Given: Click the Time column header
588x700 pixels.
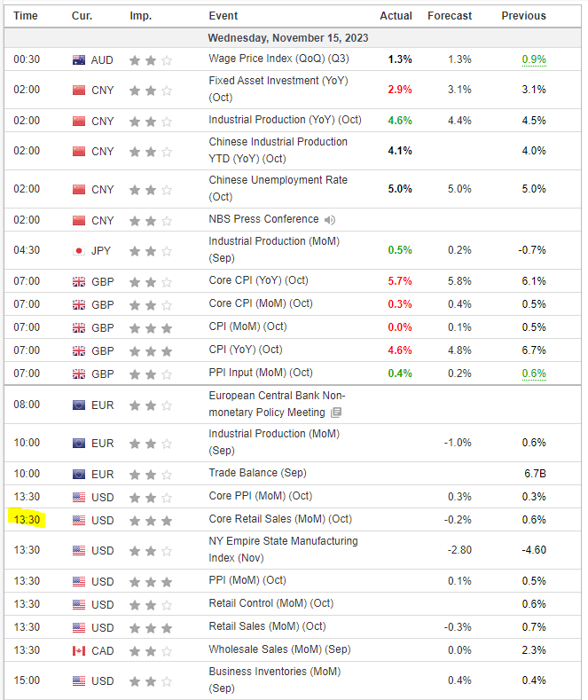Looking at the screenshot, I should (x=26, y=16).
